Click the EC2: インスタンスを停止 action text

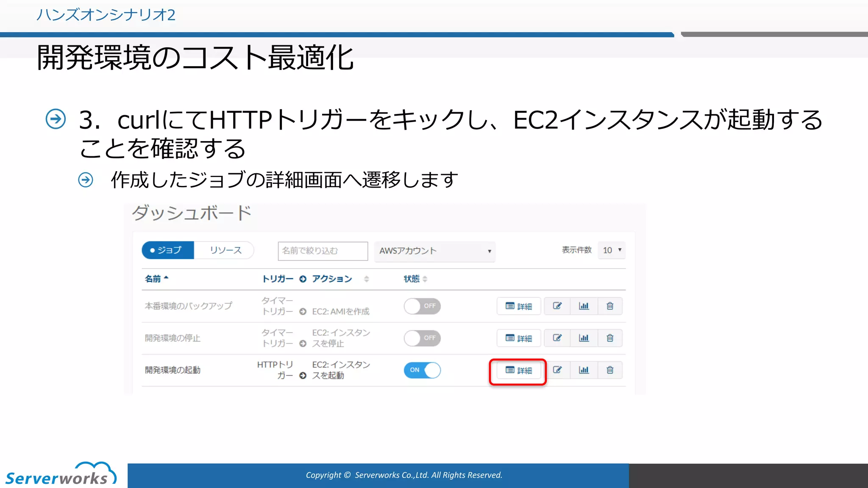tap(341, 338)
